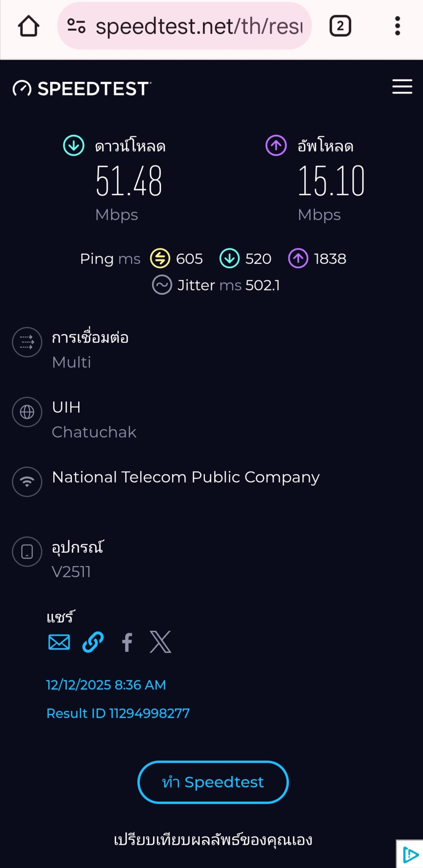Tap the purple upload arrow icon

click(x=276, y=146)
